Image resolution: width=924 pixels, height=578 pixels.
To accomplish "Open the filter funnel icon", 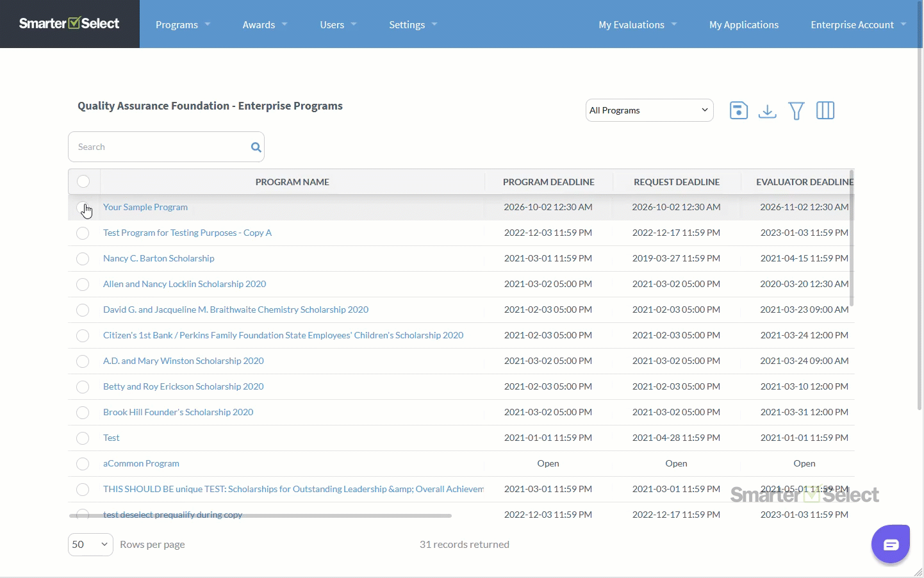I will (796, 111).
